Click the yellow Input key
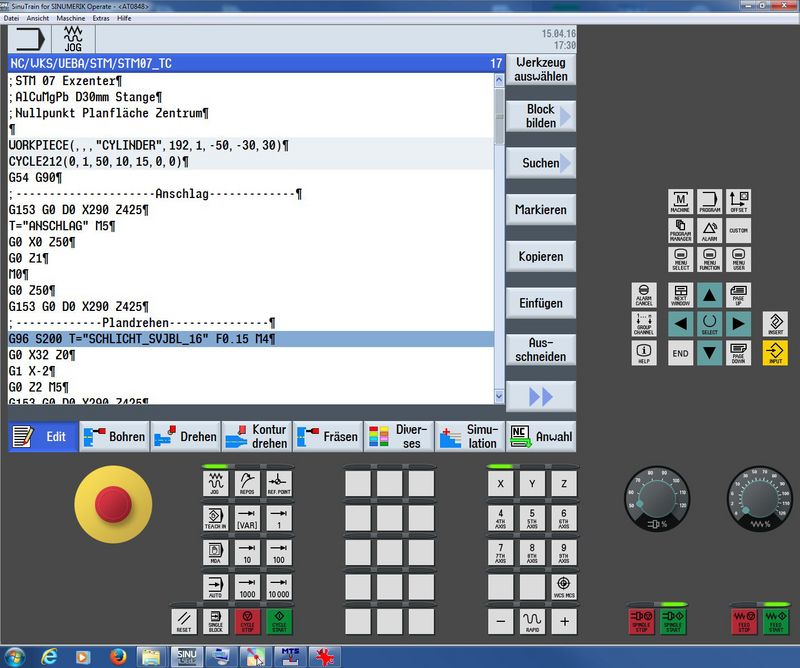800x668 pixels. [774, 352]
